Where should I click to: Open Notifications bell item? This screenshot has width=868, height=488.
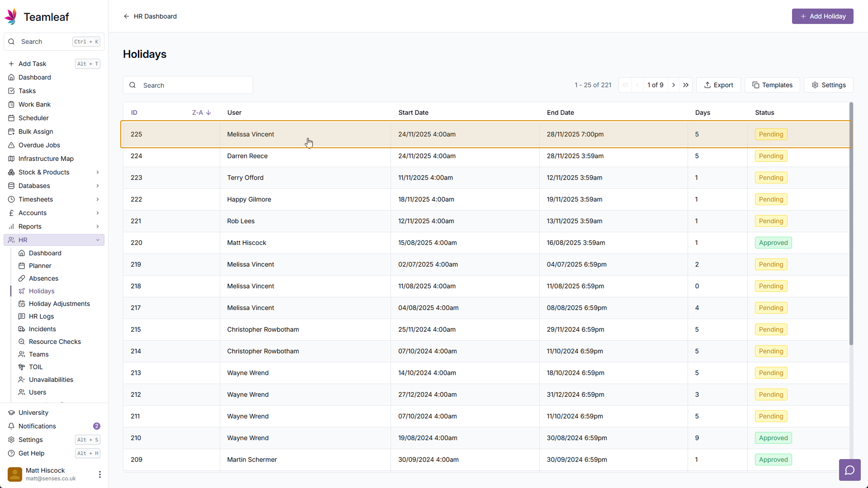37,426
